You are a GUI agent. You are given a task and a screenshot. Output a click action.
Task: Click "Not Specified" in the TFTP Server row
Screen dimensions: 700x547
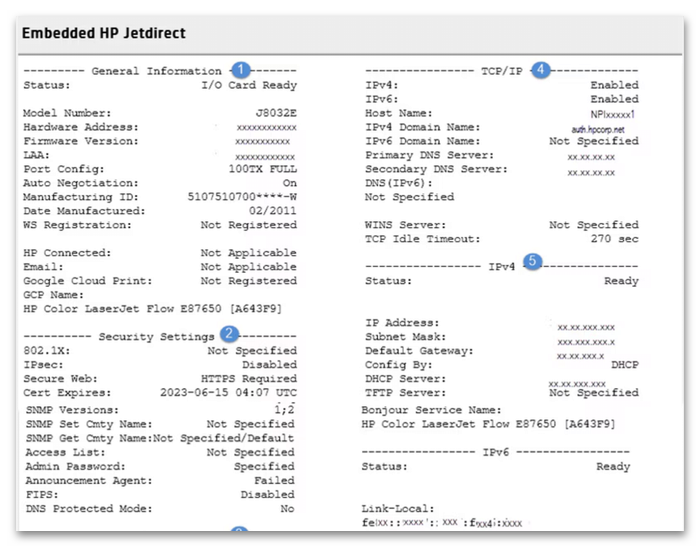pyautogui.click(x=594, y=393)
